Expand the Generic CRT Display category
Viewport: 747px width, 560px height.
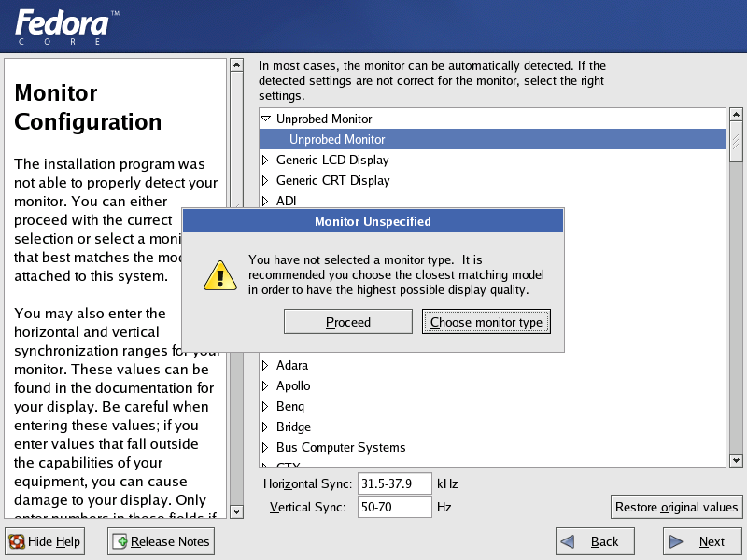[x=265, y=180]
